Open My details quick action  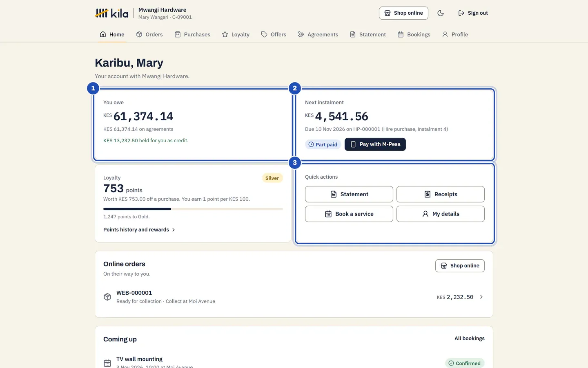pos(441,214)
